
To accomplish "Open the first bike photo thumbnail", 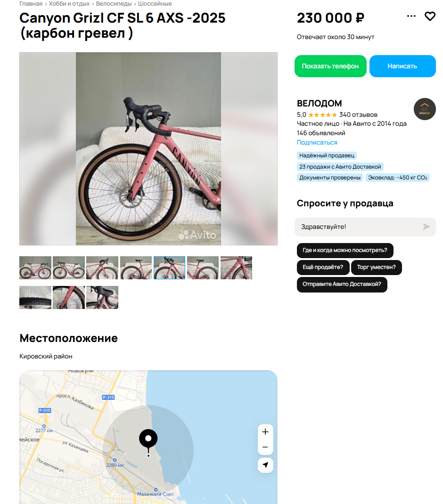I will [x=35, y=268].
